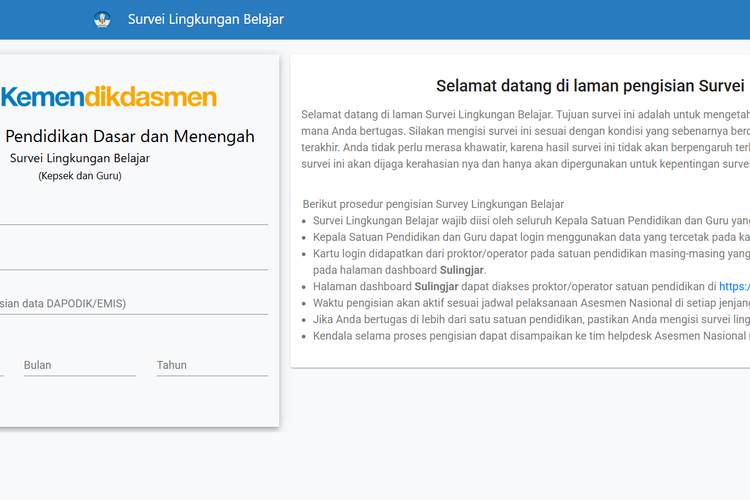Click the '(Kepsek dan Guru)' subtitle

point(80,176)
